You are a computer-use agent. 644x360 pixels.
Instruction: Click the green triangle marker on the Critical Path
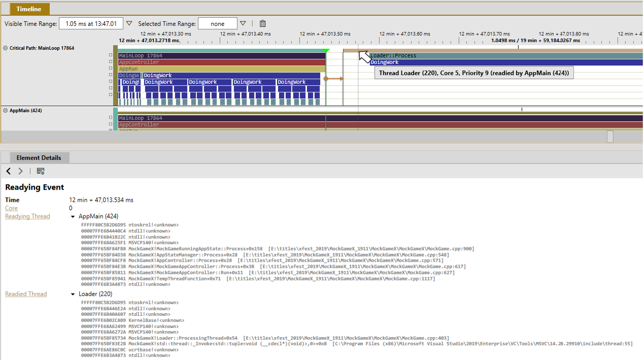[326, 50]
